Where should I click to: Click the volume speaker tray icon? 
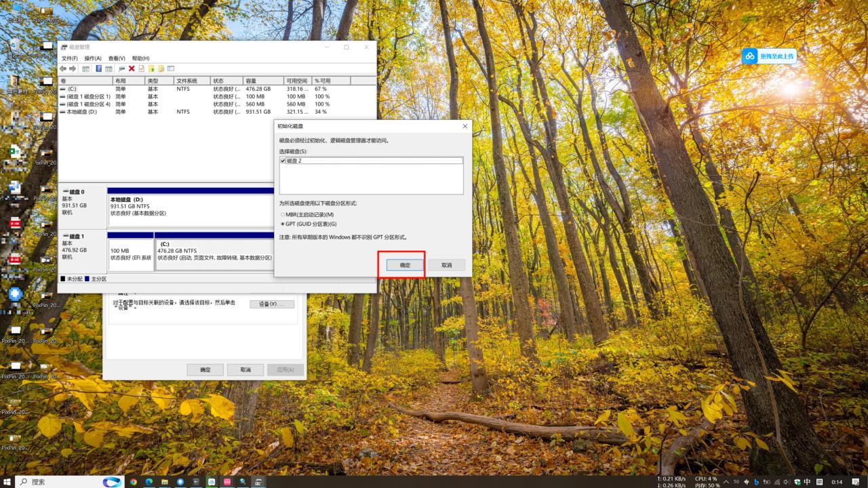coord(787,482)
